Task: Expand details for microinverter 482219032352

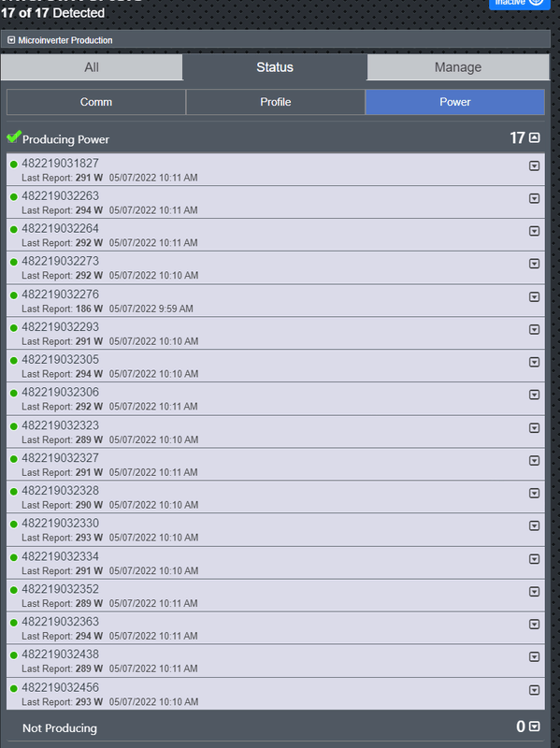Action: click(534, 591)
